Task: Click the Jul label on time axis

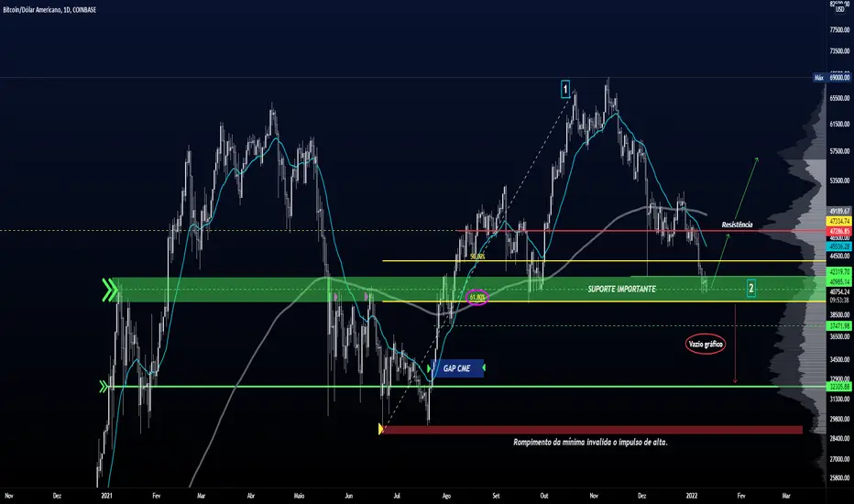Action: [397, 496]
